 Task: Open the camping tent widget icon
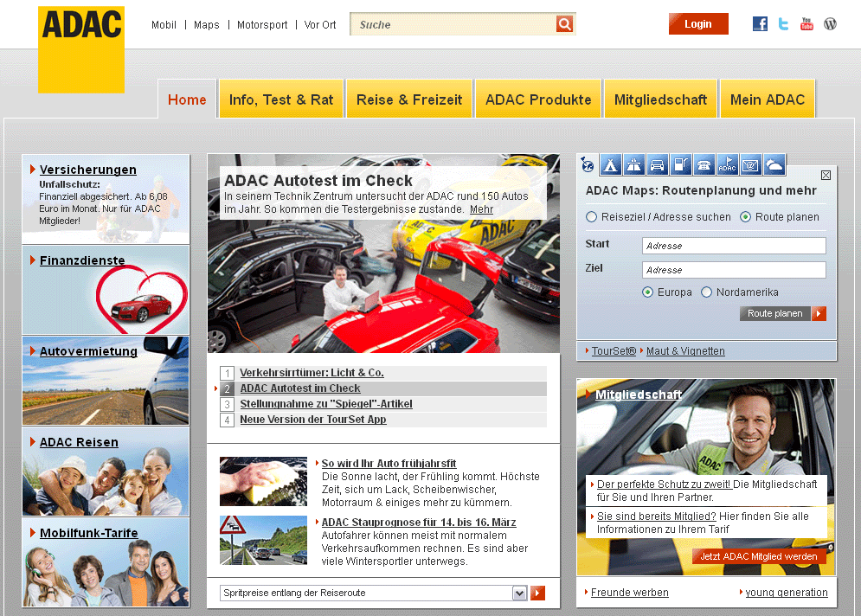click(611, 164)
